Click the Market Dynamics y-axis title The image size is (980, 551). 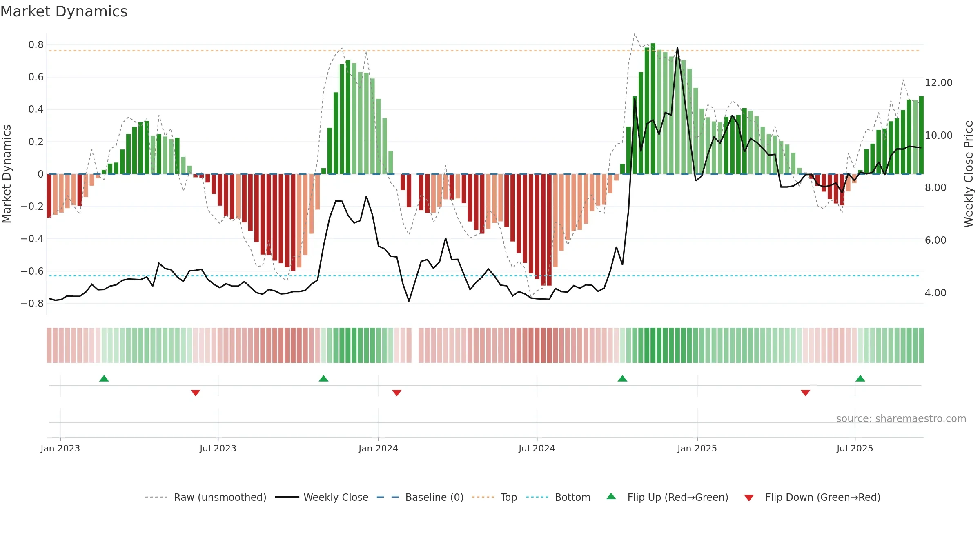(x=7, y=174)
